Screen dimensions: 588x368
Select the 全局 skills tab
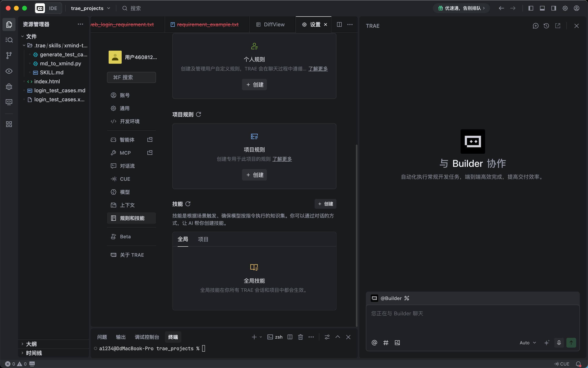(x=183, y=239)
